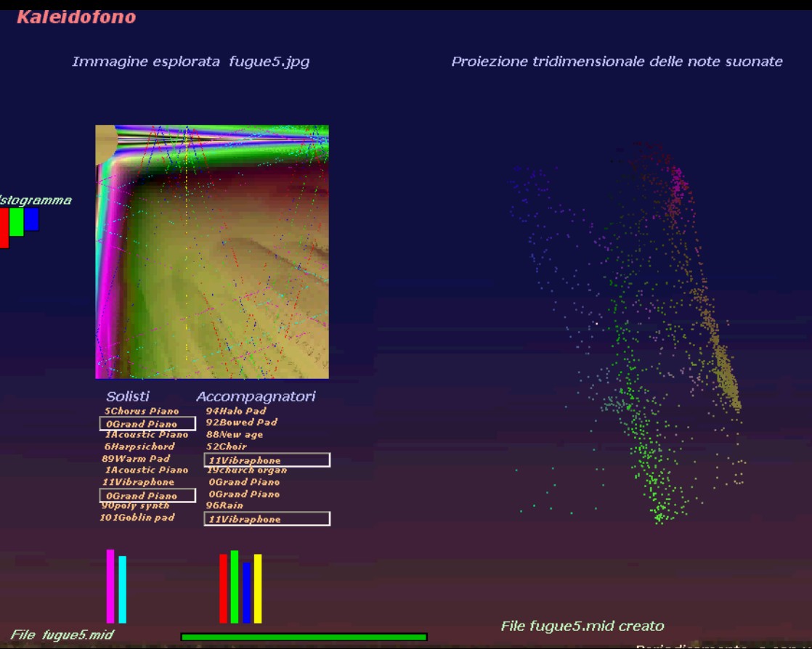Image resolution: width=812 pixels, height=649 pixels.
Task: Click the blue accompanist level bar
Action: coord(246,592)
